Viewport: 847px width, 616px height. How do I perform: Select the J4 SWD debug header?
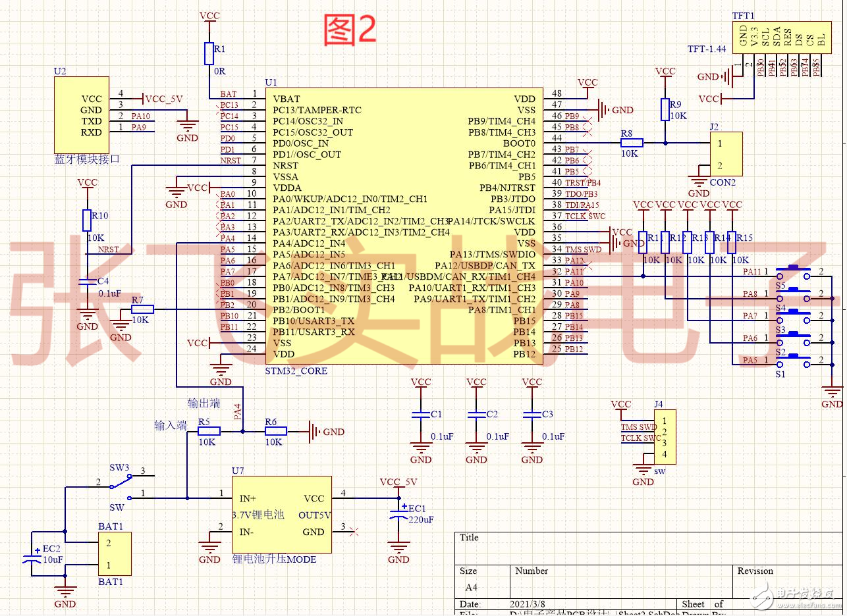pyautogui.click(x=665, y=437)
